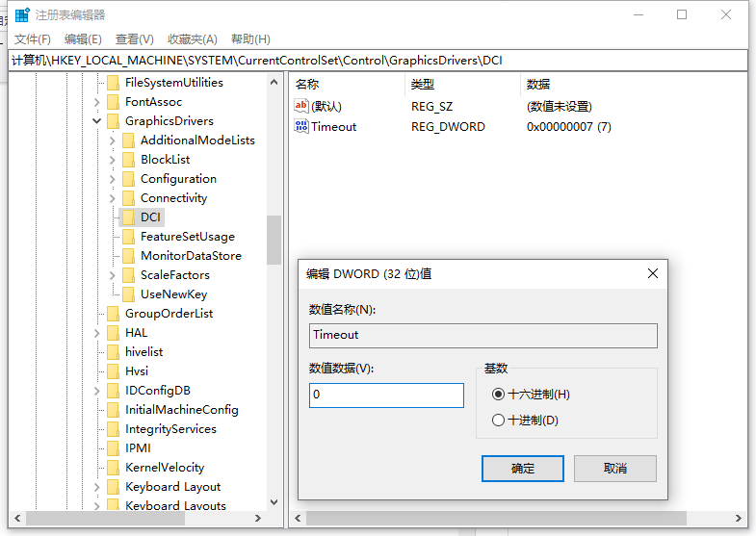Select the DCI folder icon in tree
This screenshot has height=536, width=756.
(x=129, y=217)
